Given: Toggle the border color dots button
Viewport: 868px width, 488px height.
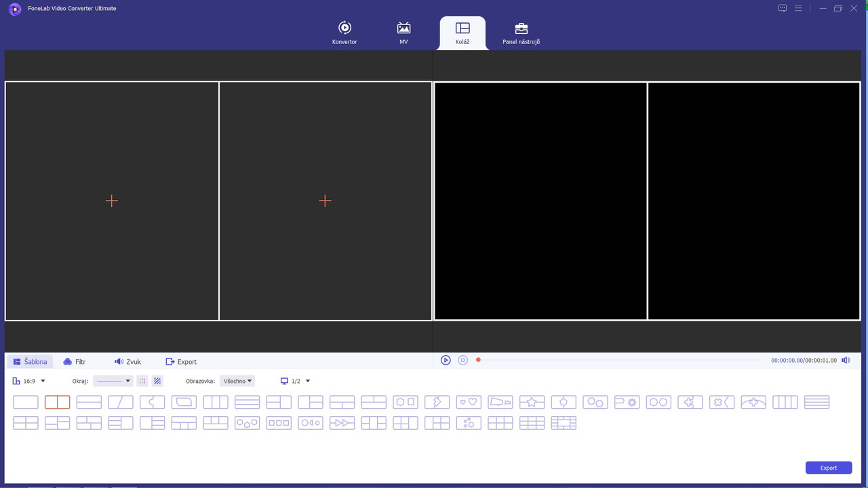Looking at the screenshot, I should (142, 381).
